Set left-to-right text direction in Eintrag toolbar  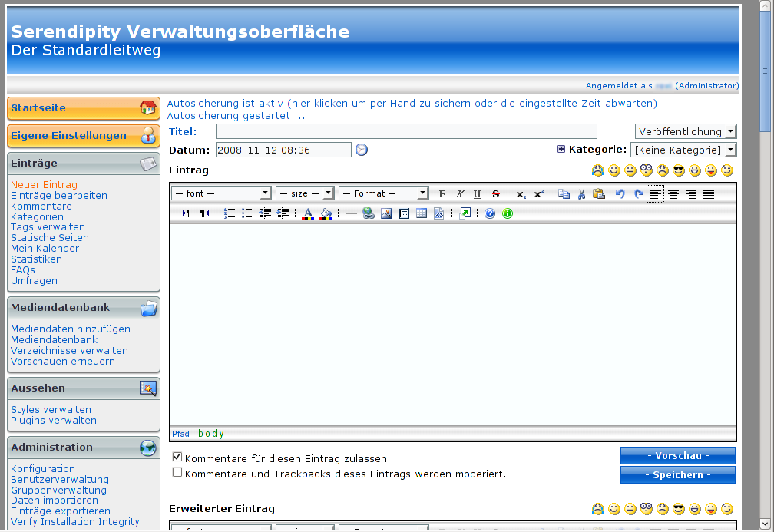point(187,213)
